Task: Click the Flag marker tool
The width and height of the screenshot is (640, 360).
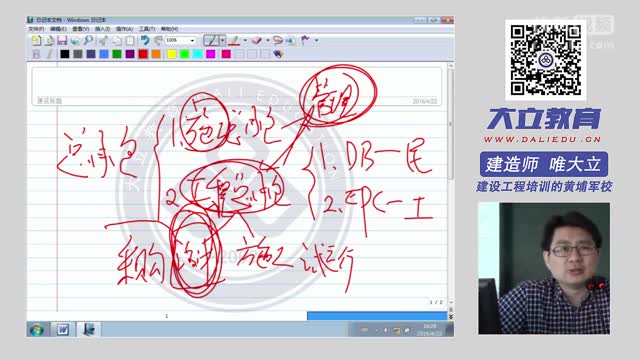Action: (x=305, y=40)
